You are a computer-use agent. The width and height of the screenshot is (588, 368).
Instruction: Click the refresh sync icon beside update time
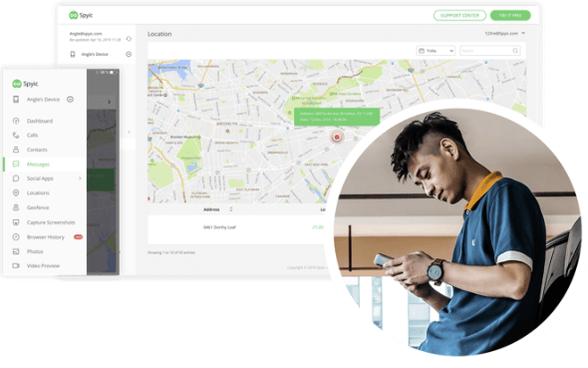[129, 39]
